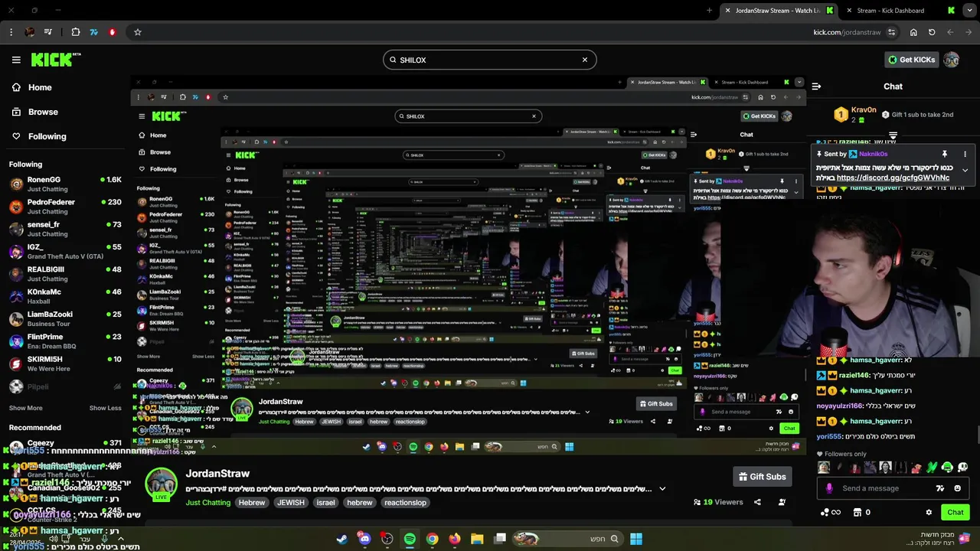Expand the gift leaderboard chevron
Viewport: 980px width, 551px height.
point(893,135)
